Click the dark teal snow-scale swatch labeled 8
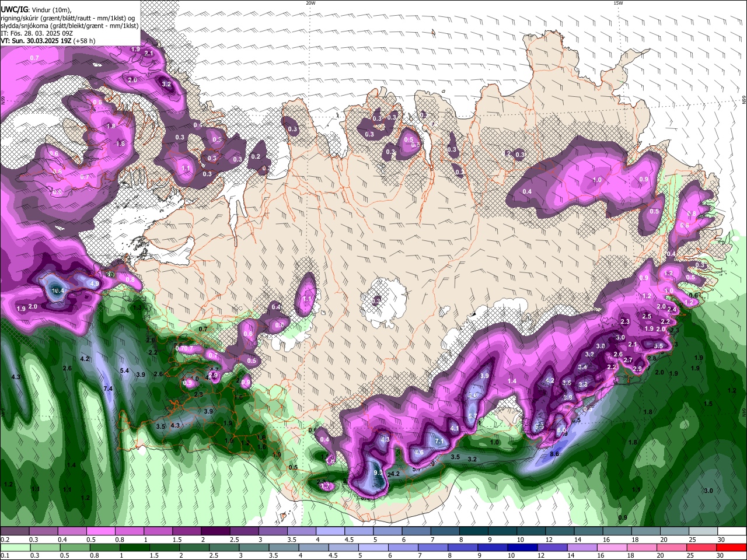Viewport: 747px width, 560px height. (473, 531)
